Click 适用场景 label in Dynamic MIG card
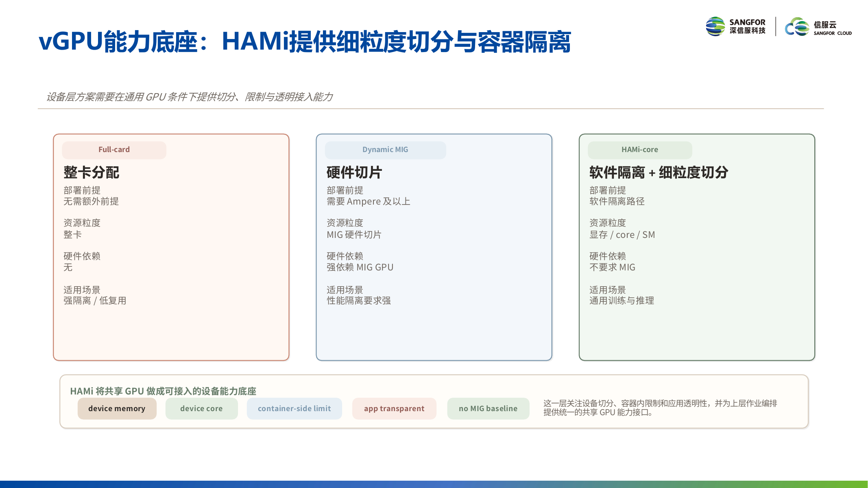 (345, 290)
